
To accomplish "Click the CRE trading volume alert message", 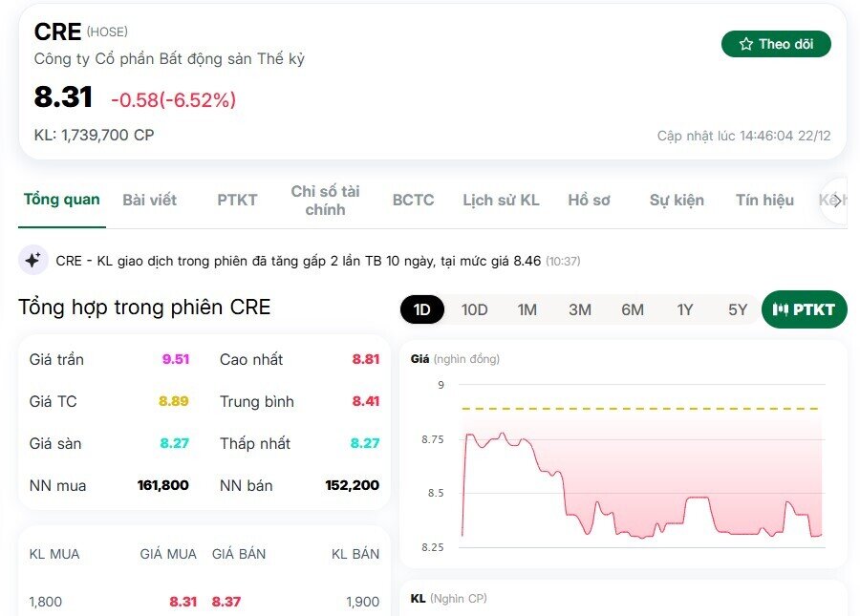I will coord(315,260).
